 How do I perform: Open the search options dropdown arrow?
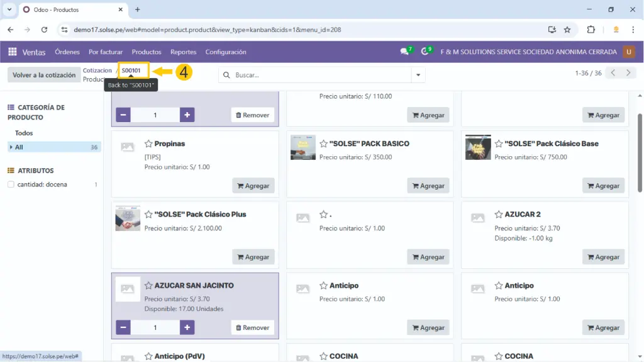pos(418,75)
